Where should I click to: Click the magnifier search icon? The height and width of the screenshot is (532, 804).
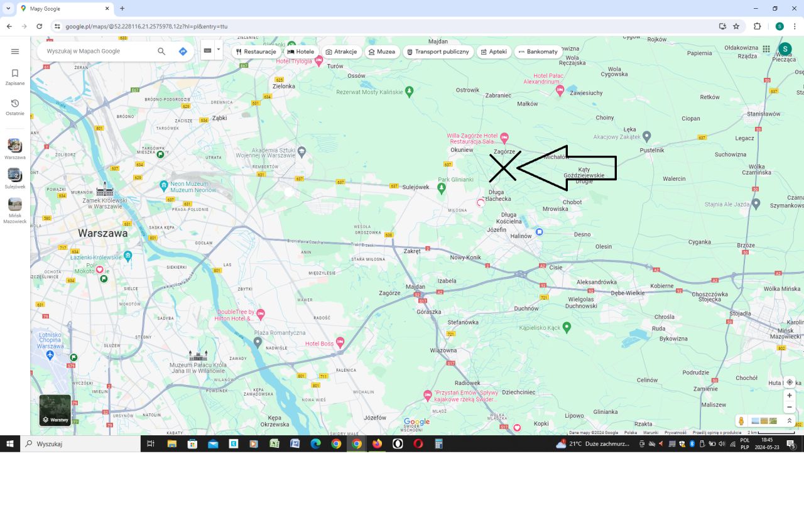click(161, 52)
